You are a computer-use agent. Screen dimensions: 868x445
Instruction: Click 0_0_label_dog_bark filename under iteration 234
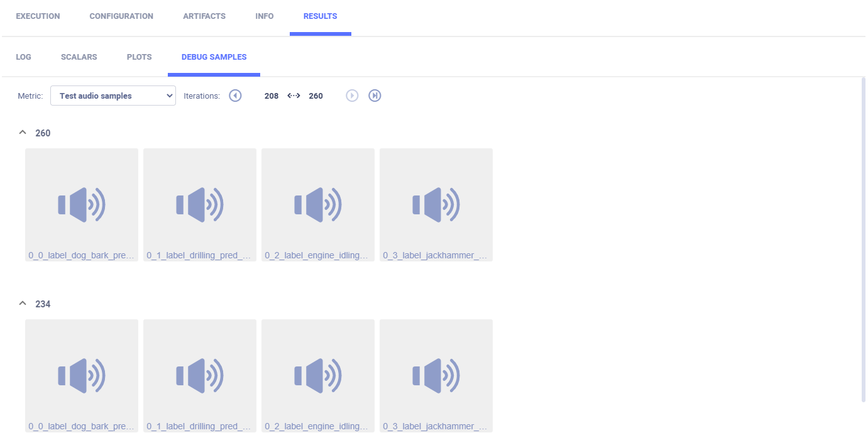pos(82,426)
